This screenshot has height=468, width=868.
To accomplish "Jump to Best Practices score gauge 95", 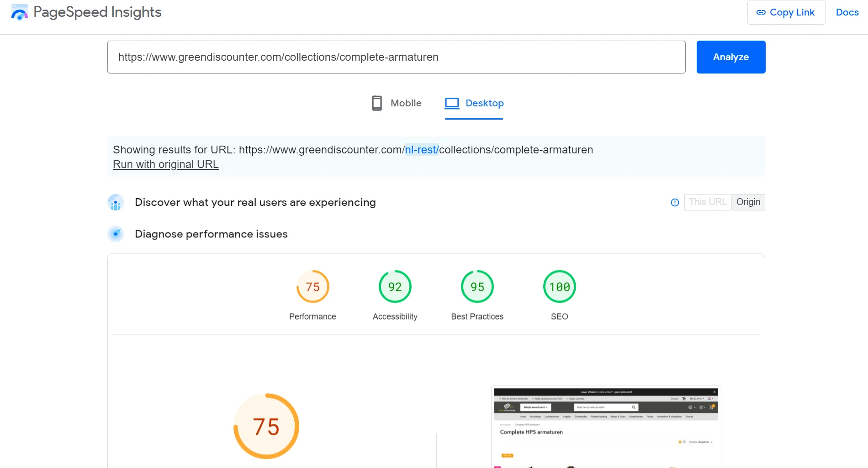I will click(477, 287).
